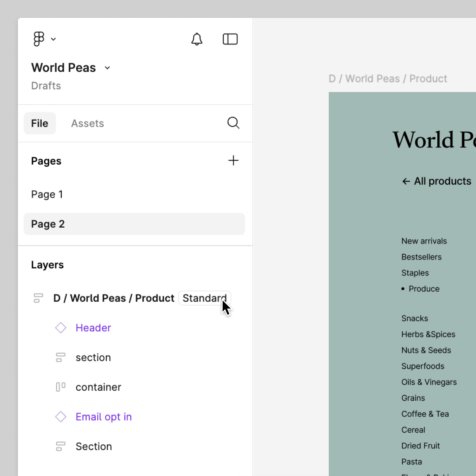Select the Email opt in layer
This screenshot has height=476, width=476.
103,417
